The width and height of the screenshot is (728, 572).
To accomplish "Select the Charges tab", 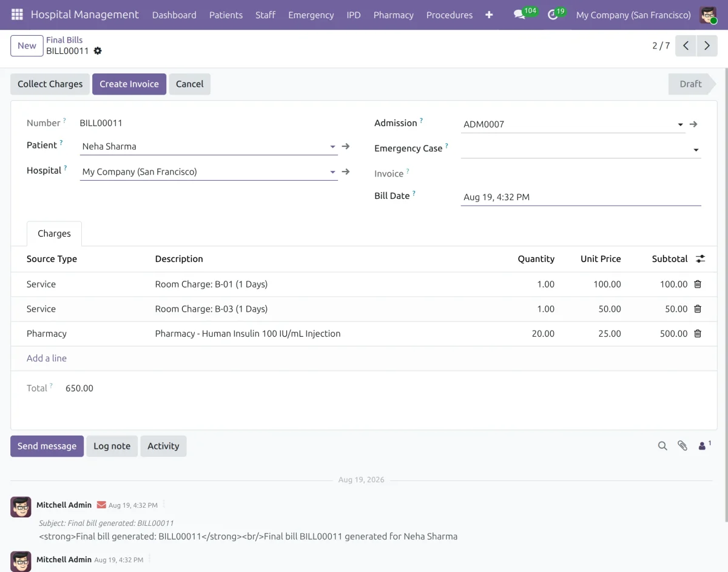I will pyautogui.click(x=54, y=234).
